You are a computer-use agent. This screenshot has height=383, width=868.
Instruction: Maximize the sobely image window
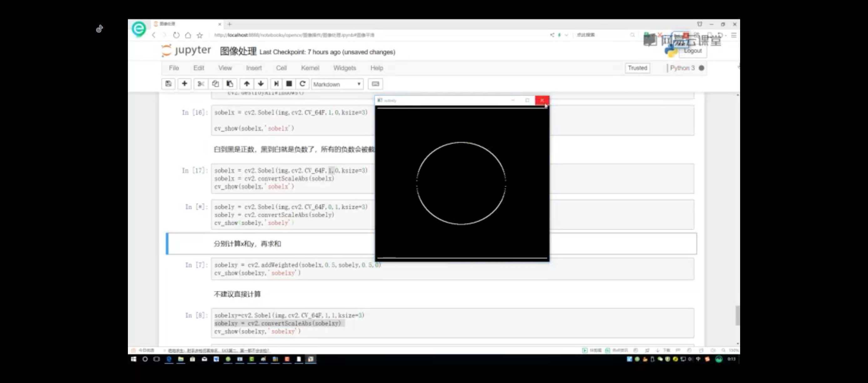(527, 100)
